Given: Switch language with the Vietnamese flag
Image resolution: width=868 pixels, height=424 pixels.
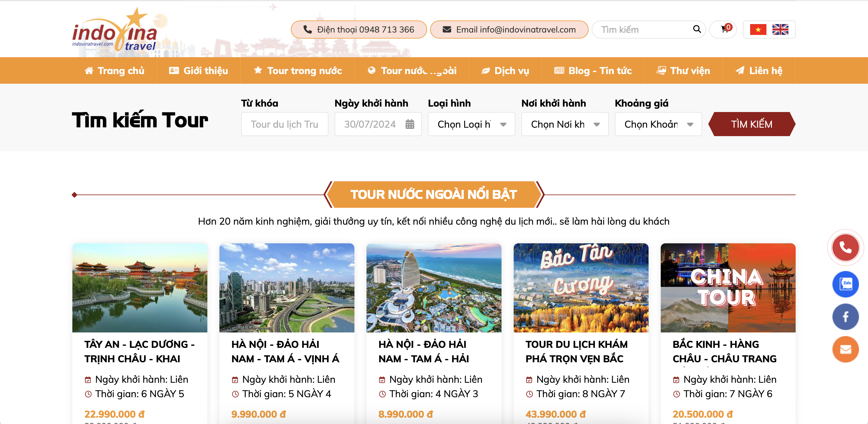Looking at the screenshot, I should click(x=758, y=30).
